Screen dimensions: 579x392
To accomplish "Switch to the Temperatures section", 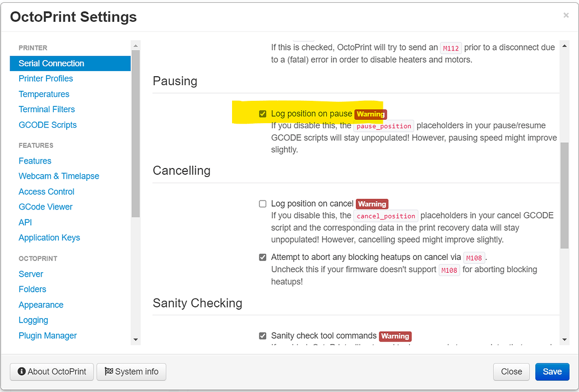I will [44, 94].
